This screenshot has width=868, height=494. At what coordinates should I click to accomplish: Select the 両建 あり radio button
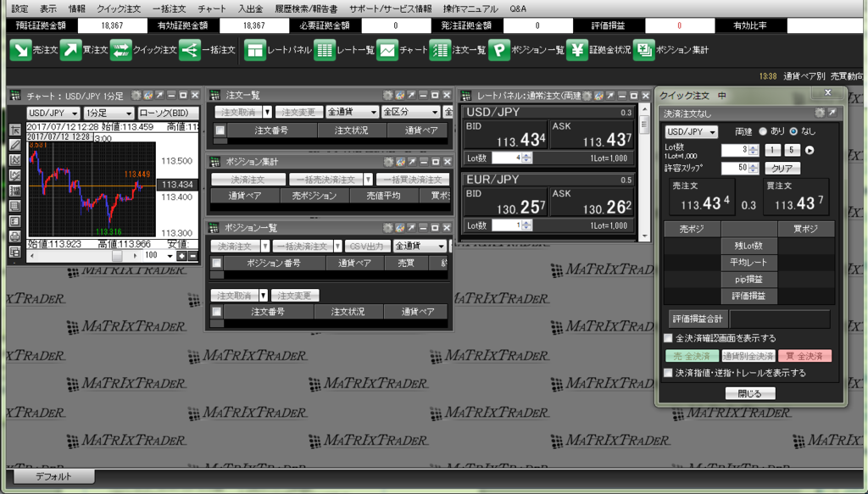click(x=763, y=131)
